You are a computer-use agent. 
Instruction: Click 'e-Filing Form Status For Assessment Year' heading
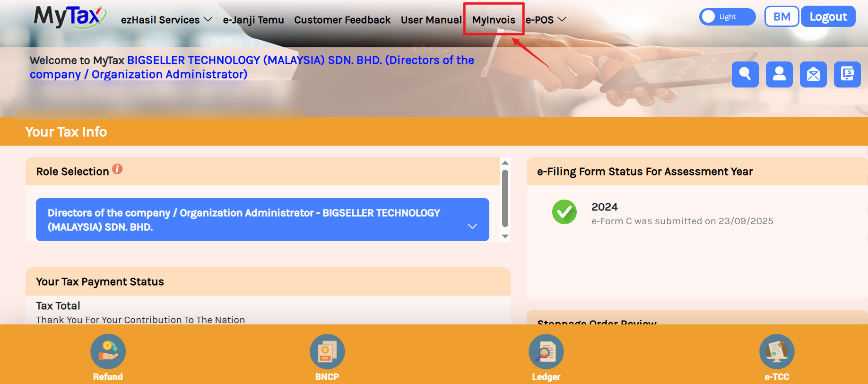click(645, 172)
